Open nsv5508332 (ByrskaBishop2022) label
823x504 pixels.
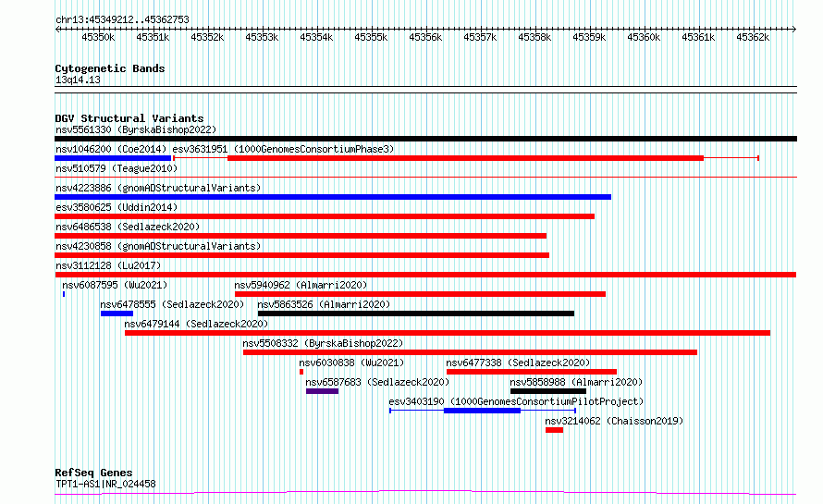tap(323, 343)
